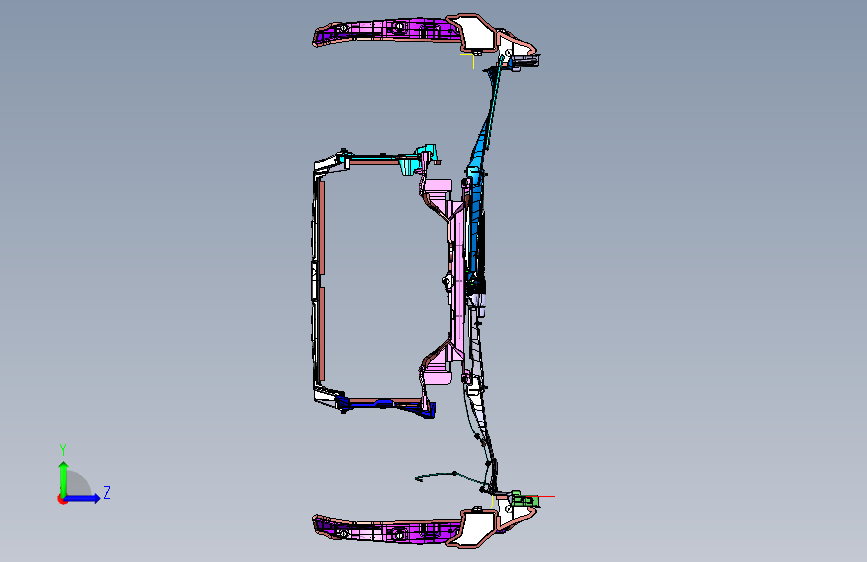Select the dark blue bracket below the radiator frame
Image resolution: width=867 pixels, height=562 pixels.
(387, 406)
